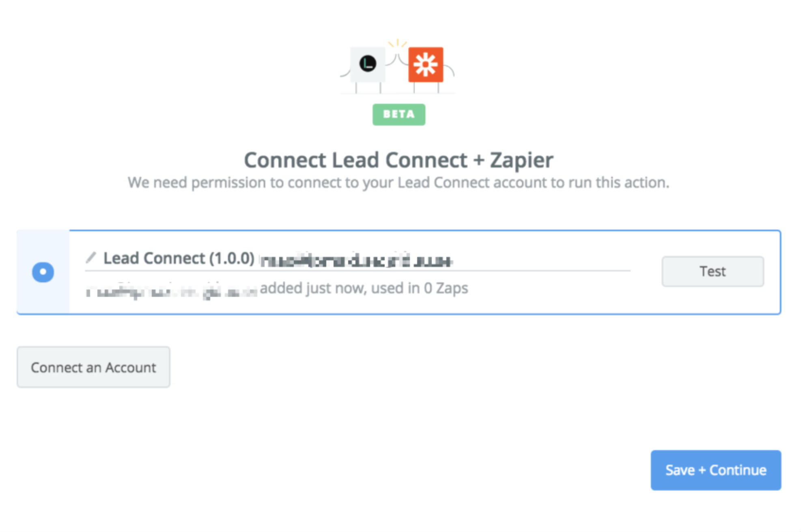The height and width of the screenshot is (532, 801).
Task: Click the orange Zapier asterisk icon
Action: click(x=426, y=65)
